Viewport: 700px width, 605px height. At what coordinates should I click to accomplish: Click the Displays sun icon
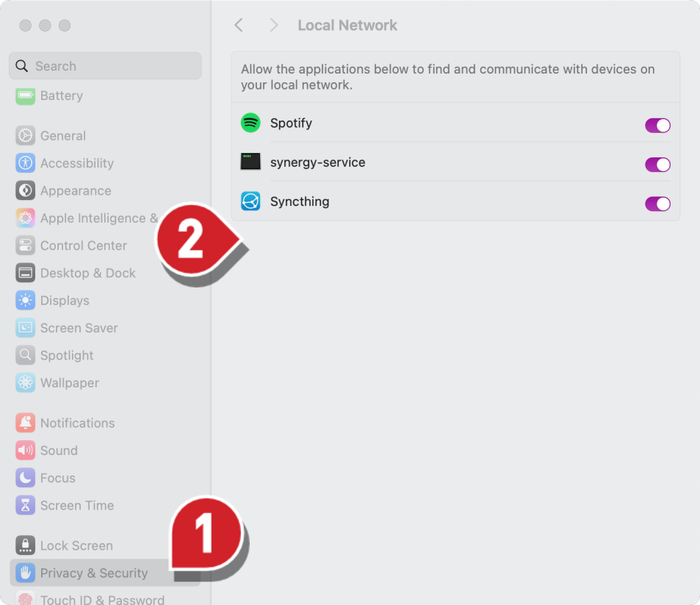pos(26,301)
